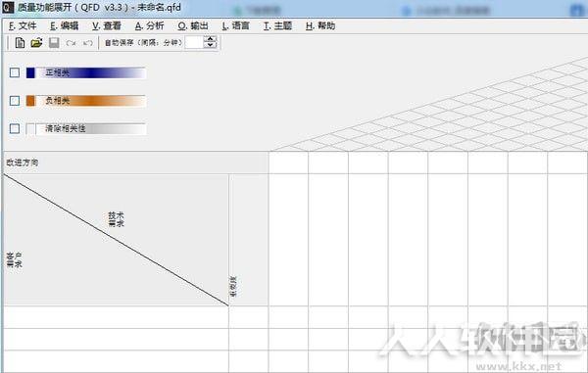Viewport: 588px width, 373px height.
Task: Increase auto-save interval with up arrow
Action: point(211,39)
